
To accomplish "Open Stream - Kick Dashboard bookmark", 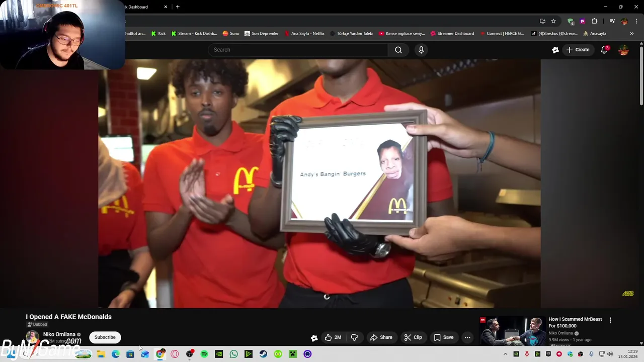I will pyautogui.click(x=194, y=34).
